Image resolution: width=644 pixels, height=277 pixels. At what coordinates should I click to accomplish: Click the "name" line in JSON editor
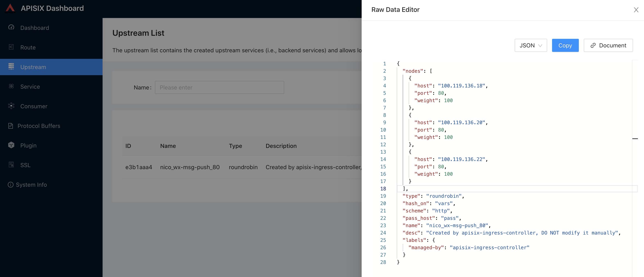446,226
